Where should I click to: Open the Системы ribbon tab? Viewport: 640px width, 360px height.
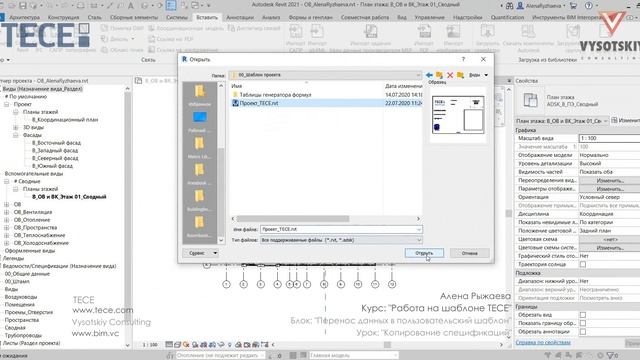tap(177, 18)
